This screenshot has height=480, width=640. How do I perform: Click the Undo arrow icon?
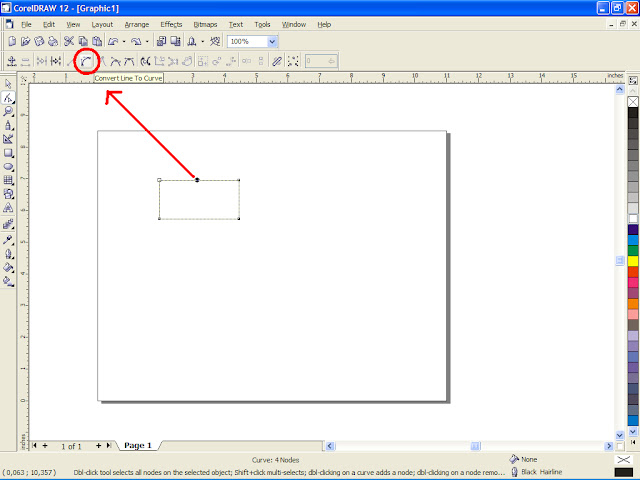click(x=113, y=41)
